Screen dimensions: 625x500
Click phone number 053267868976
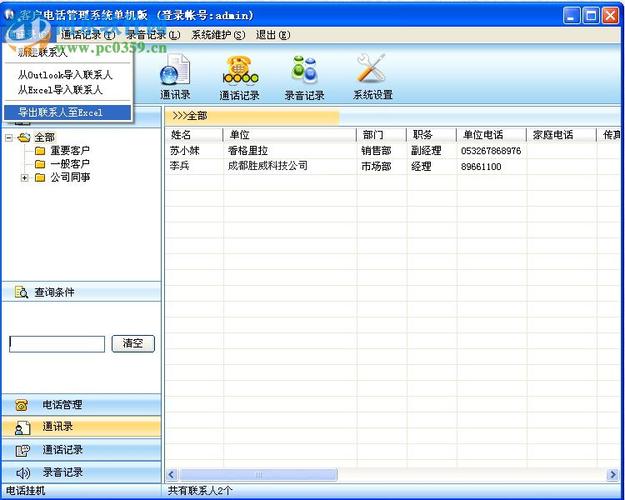[x=491, y=151]
